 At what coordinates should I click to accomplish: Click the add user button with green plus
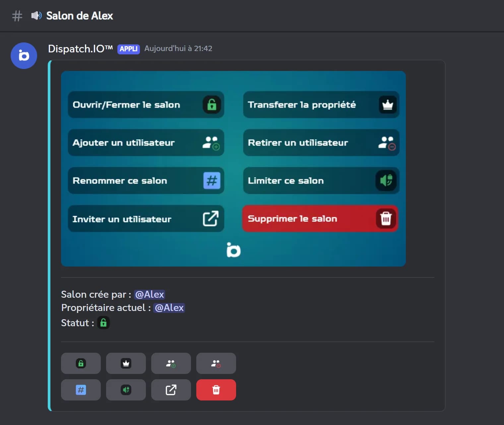[x=171, y=363]
